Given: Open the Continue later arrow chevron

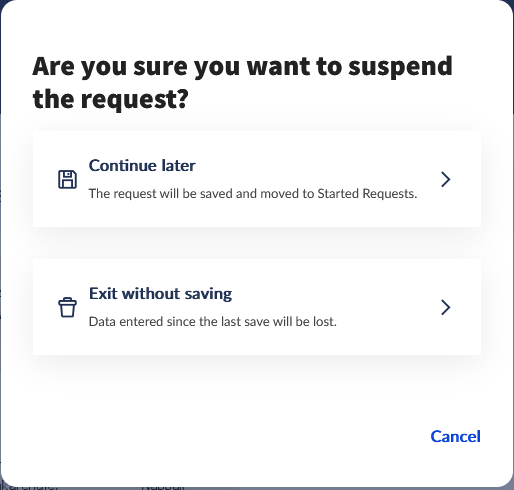Looking at the screenshot, I should (445, 179).
